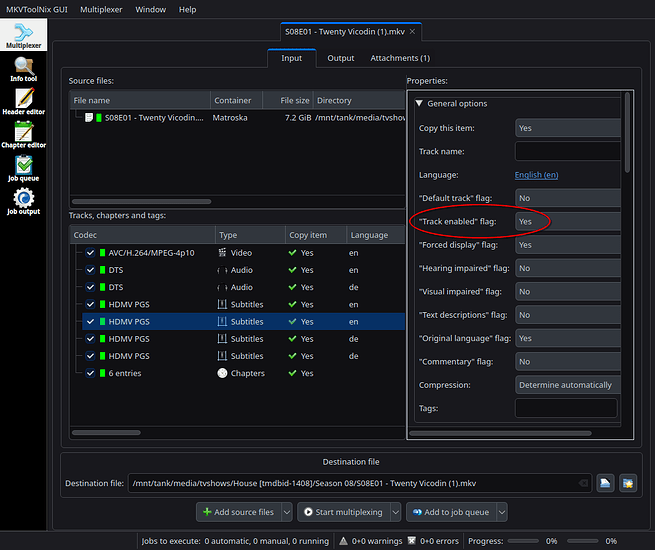This screenshot has width=655, height=550.
Task: Uncheck the German DTS audio track checkbox
Action: tap(90, 287)
